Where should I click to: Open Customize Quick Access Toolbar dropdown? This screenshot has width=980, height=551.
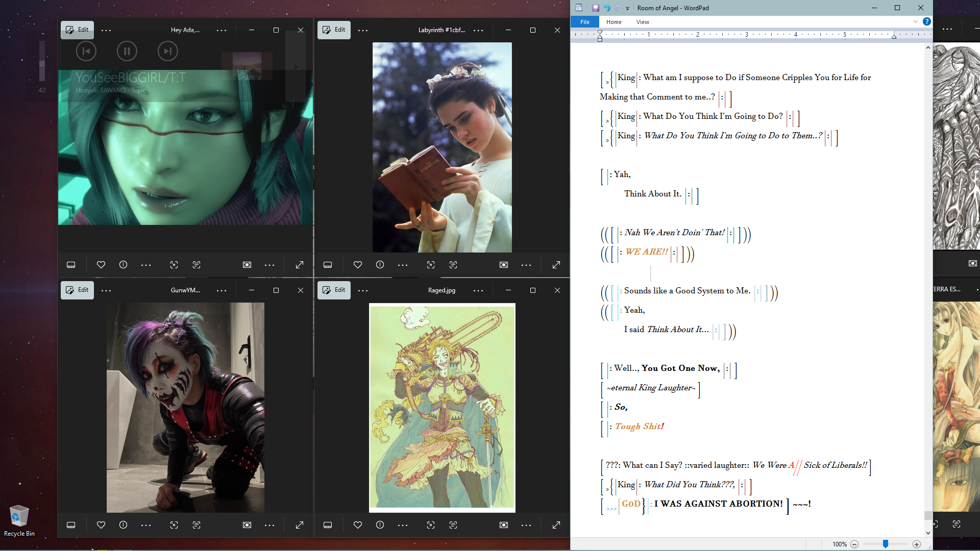tap(627, 8)
